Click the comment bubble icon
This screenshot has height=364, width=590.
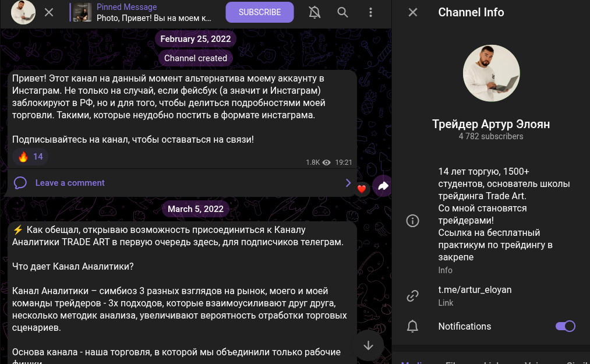(x=20, y=183)
